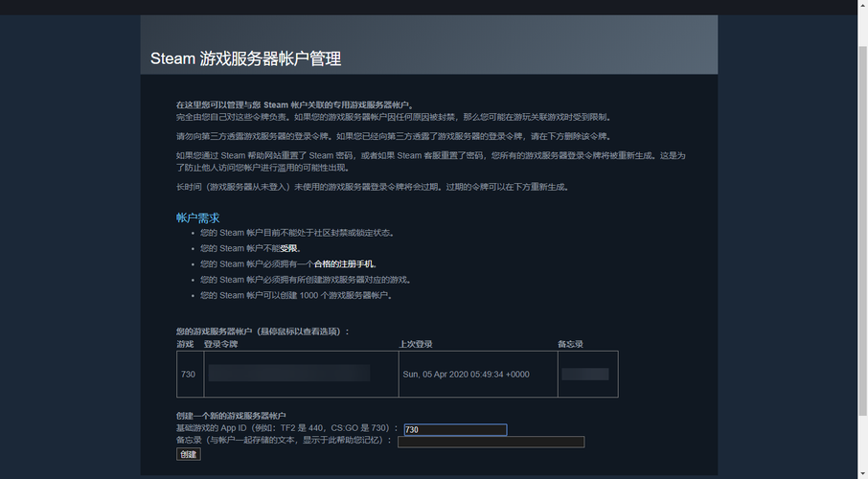The width and height of the screenshot is (868, 479).
Task: Click the 创建一个新的游戏服务器帐户 heading
Action: pos(231,416)
